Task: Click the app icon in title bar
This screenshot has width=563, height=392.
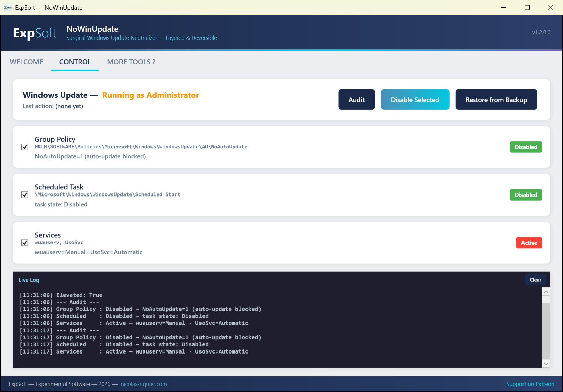Action: click(8, 7)
